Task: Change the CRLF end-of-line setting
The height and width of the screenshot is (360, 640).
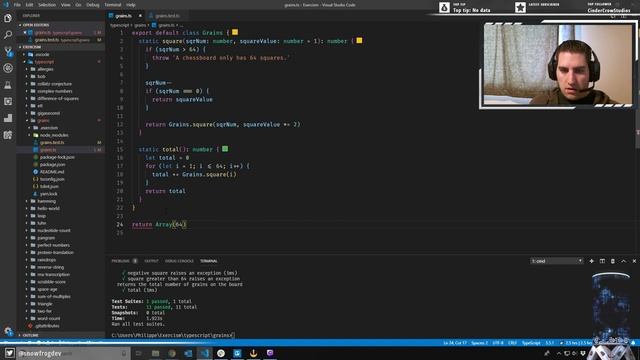Action: pos(513,343)
